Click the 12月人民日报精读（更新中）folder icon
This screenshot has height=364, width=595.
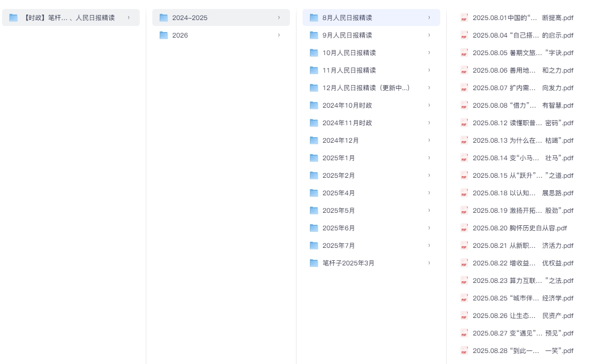point(314,88)
